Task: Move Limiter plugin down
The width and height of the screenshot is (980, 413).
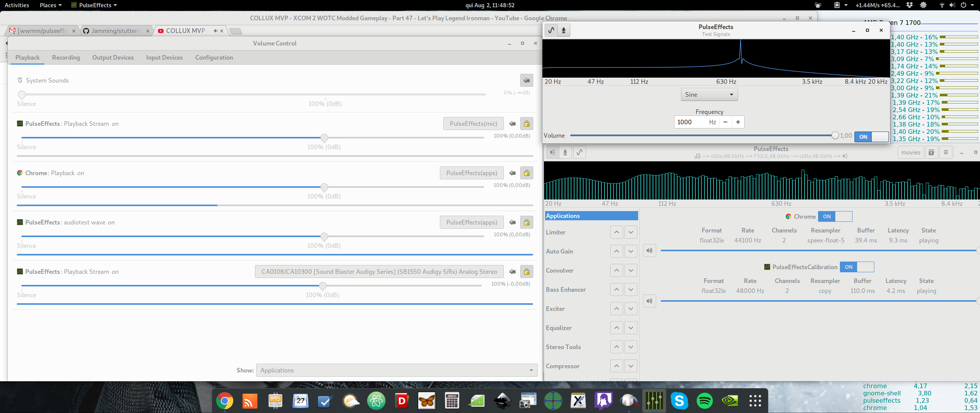Action: point(630,232)
